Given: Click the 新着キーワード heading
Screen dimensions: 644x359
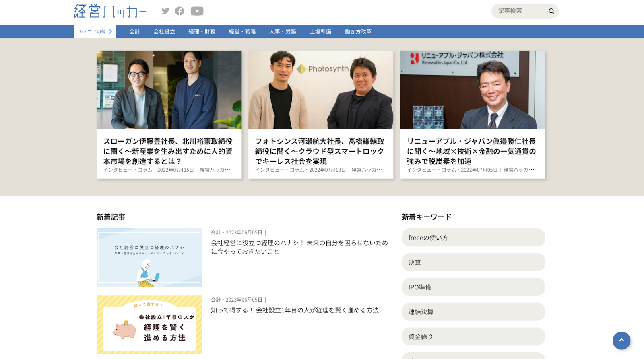Looking at the screenshot, I should (x=427, y=217).
